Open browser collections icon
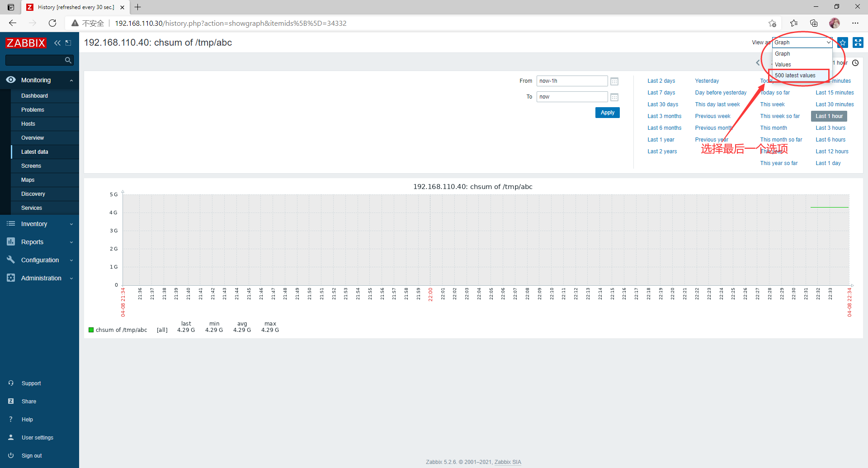868x468 pixels. (x=814, y=23)
